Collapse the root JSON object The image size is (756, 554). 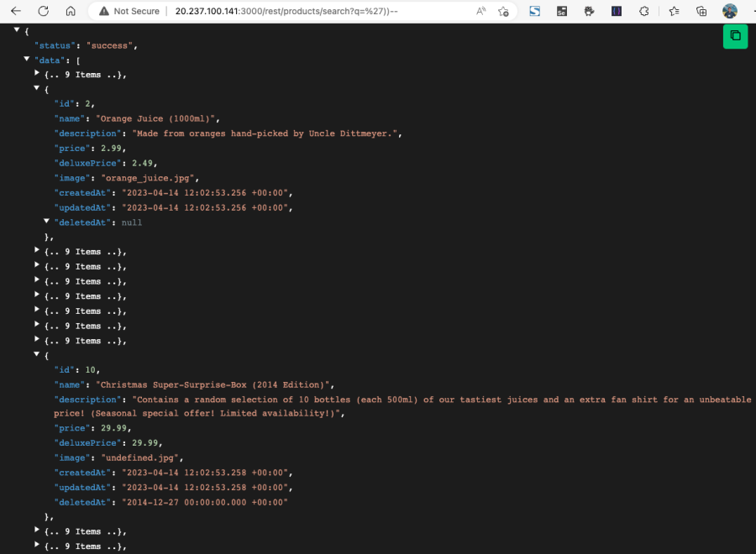pyautogui.click(x=17, y=30)
